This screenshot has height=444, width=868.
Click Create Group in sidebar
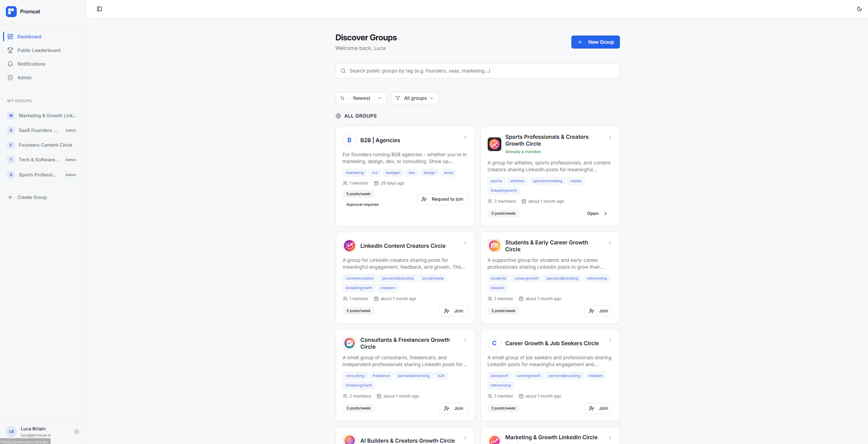click(x=43, y=197)
